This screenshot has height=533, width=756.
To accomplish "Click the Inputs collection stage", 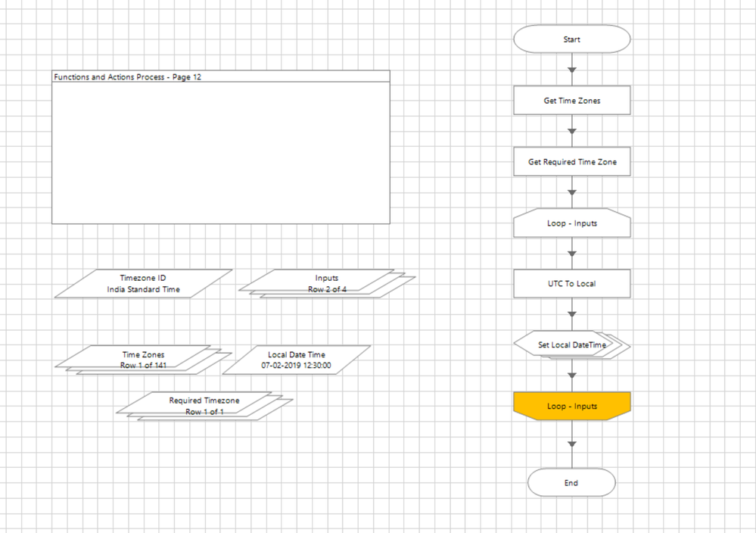I will (x=327, y=284).
